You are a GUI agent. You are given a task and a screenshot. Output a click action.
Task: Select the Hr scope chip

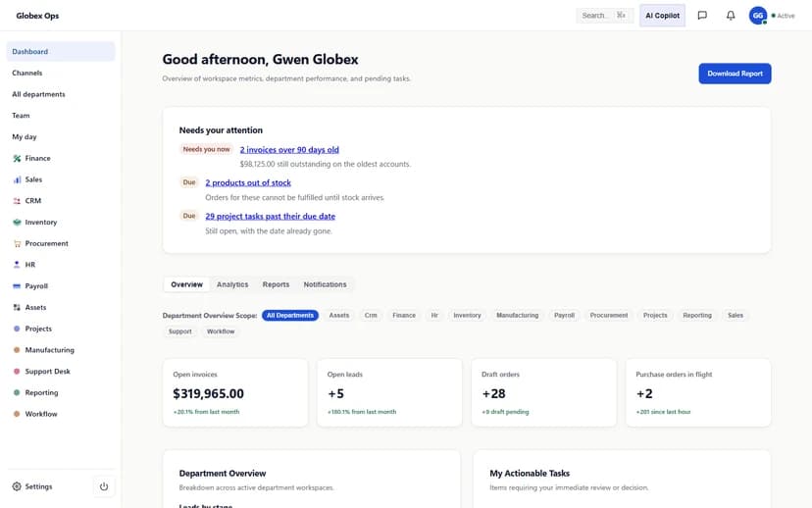click(x=434, y=316)
